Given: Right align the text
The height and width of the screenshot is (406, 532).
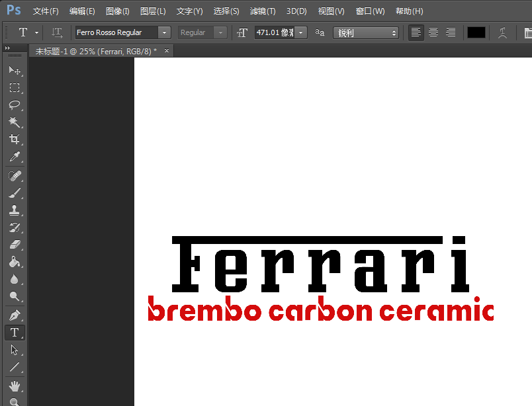Looking at the screenshot, I should [451, 32].
